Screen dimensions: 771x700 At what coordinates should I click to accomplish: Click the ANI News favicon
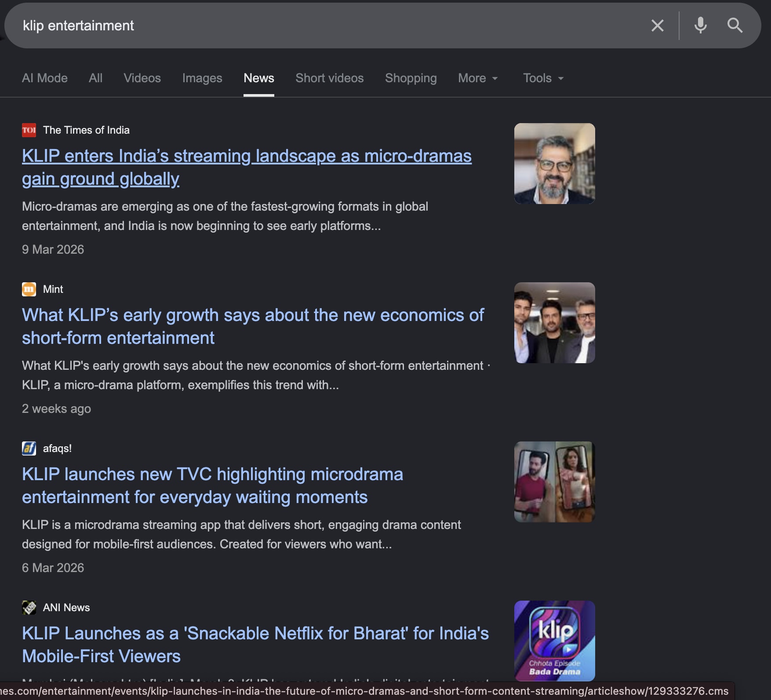(29, 608)
